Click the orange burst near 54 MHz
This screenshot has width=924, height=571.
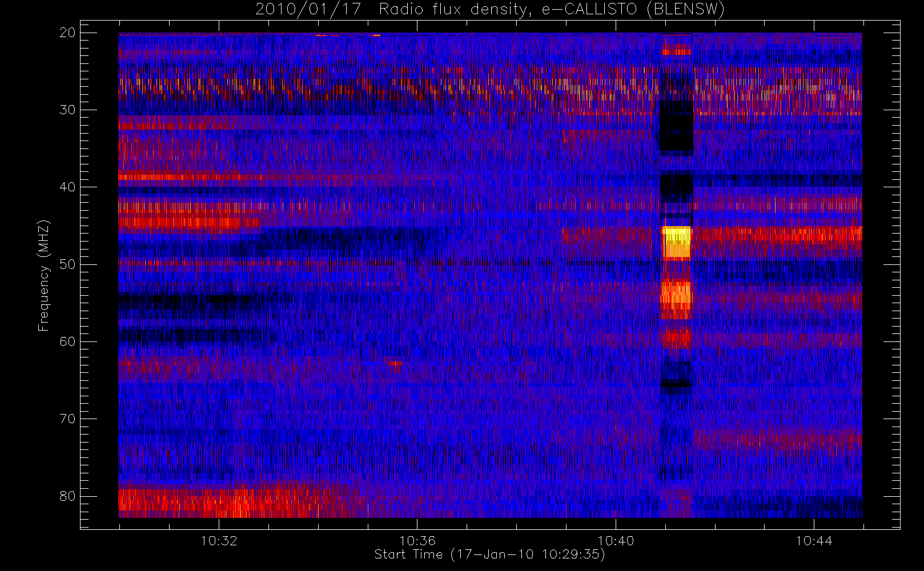click(x=676, y=299)
